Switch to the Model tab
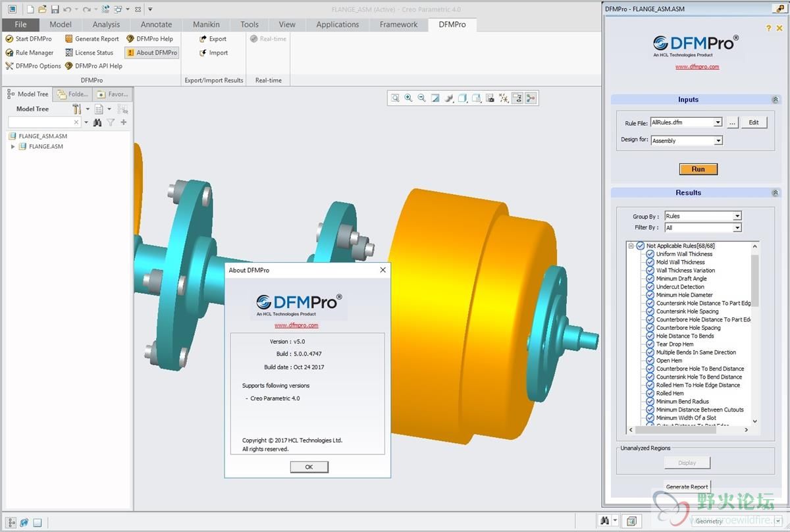 coord(61,24)
